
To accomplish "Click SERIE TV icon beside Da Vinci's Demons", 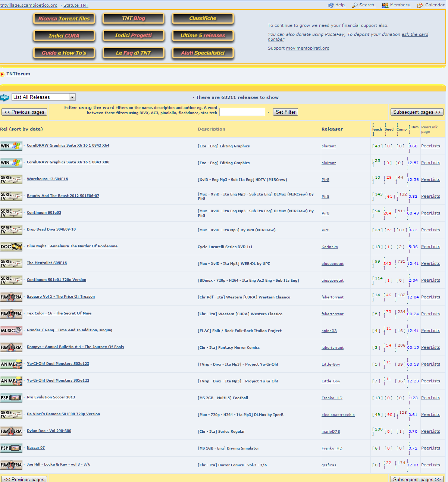I will tap(11, 414).
